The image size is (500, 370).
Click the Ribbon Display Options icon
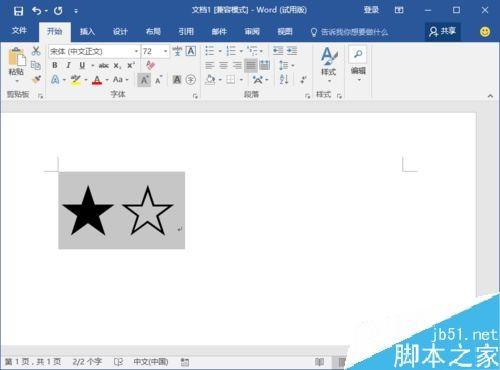399,10
